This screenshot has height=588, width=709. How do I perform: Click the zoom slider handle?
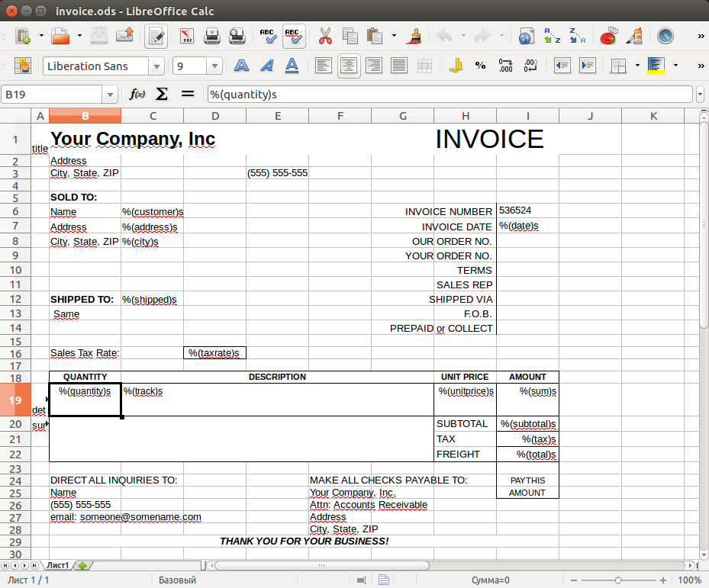[617, 580]
